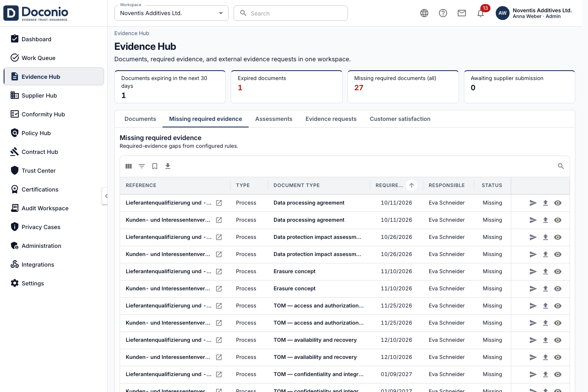
Task: Toggle sort arrow on Required column
Action: click(x=412, y=185)
